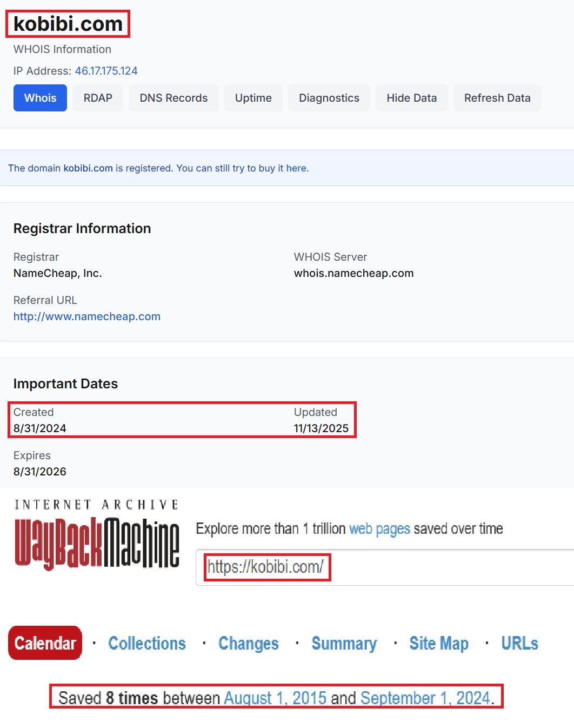Click 'here' to try buying kobibi.com
The width and height of the screenshot is (574, 728).
click(296, 168)
